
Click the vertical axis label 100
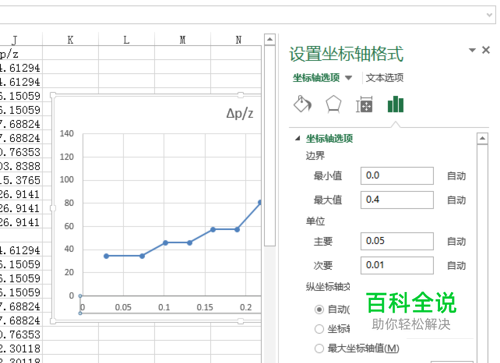tap(67, 180)
